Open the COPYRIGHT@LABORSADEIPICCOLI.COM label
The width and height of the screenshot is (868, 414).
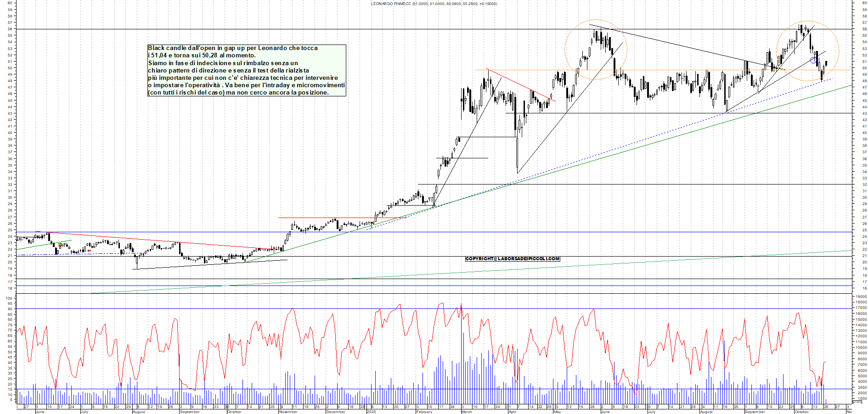pos(512,259)
